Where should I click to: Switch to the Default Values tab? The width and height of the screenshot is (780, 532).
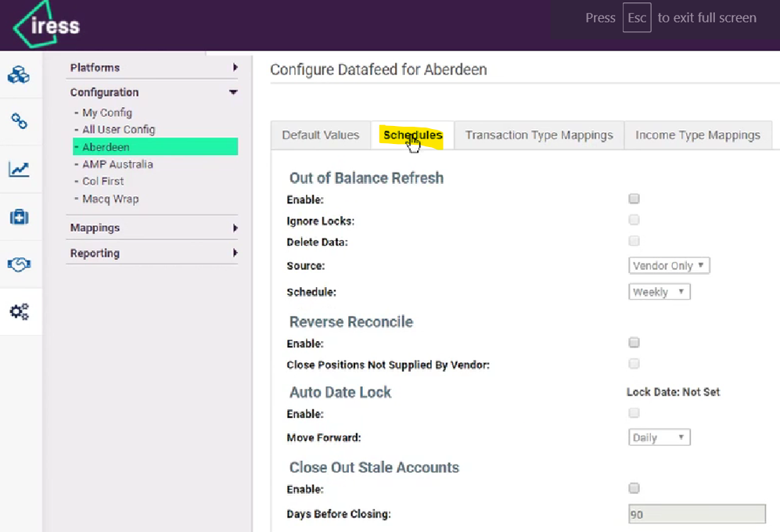321,135
